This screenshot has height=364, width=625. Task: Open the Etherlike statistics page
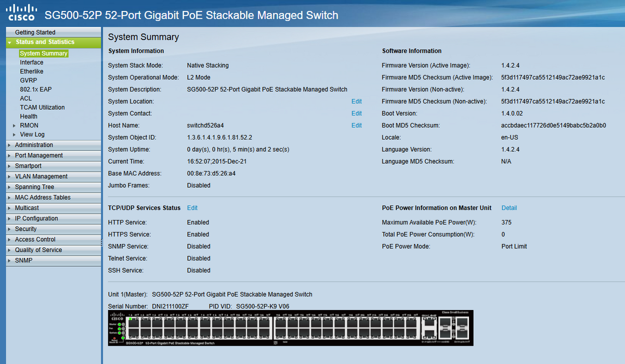(31, 71)
